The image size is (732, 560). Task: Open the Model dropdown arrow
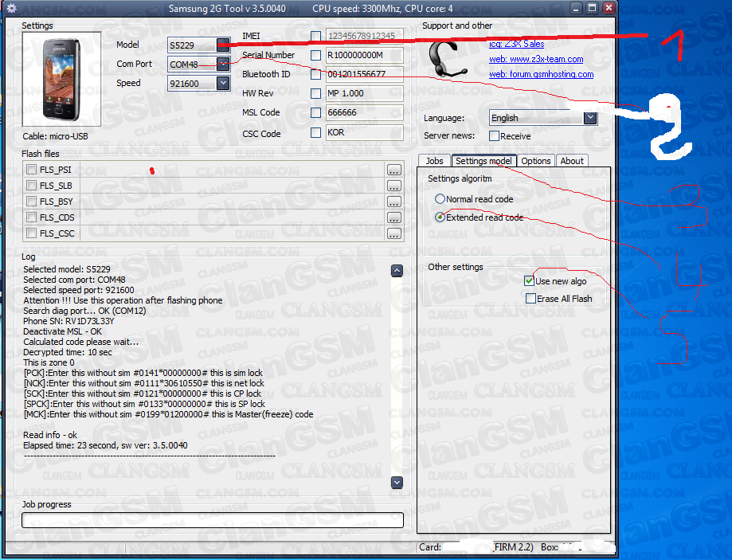223,45
